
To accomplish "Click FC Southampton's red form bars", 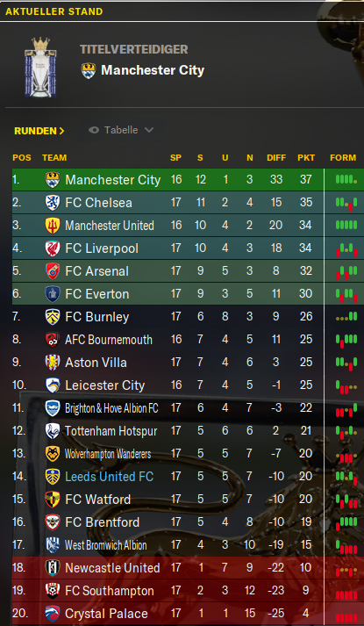I will pos(346,594).
